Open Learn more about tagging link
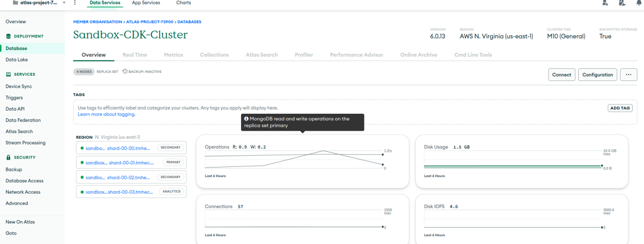 (106, 114)
